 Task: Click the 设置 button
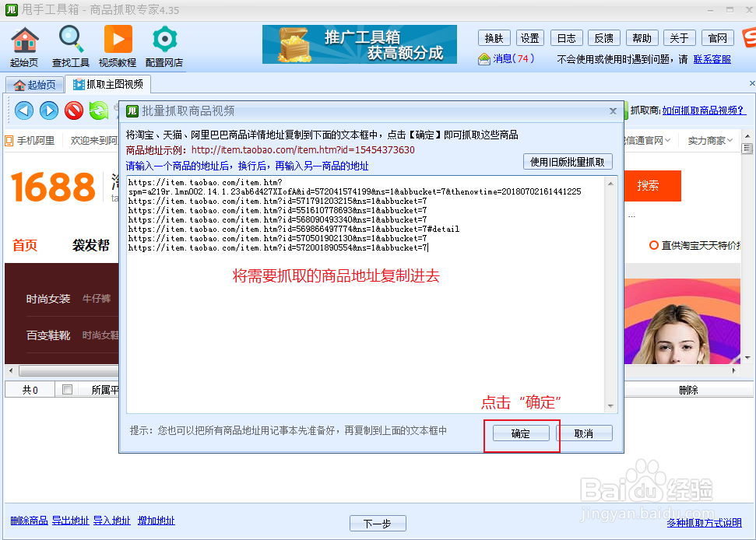[530, 38]
